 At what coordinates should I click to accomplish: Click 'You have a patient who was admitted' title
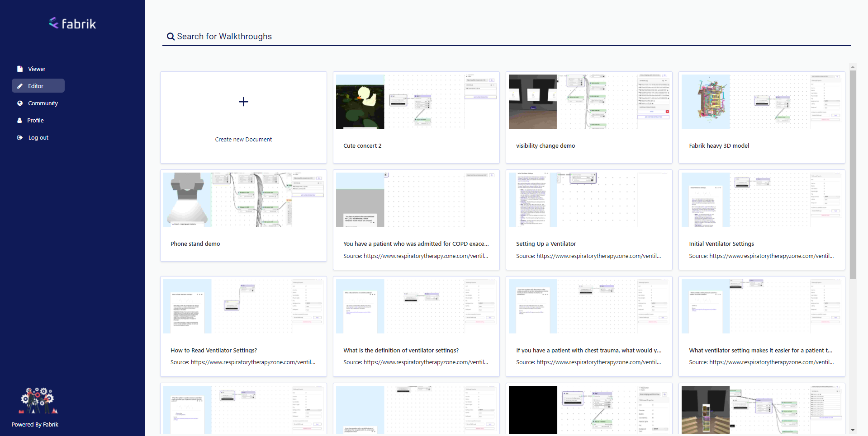click(416, 244)
